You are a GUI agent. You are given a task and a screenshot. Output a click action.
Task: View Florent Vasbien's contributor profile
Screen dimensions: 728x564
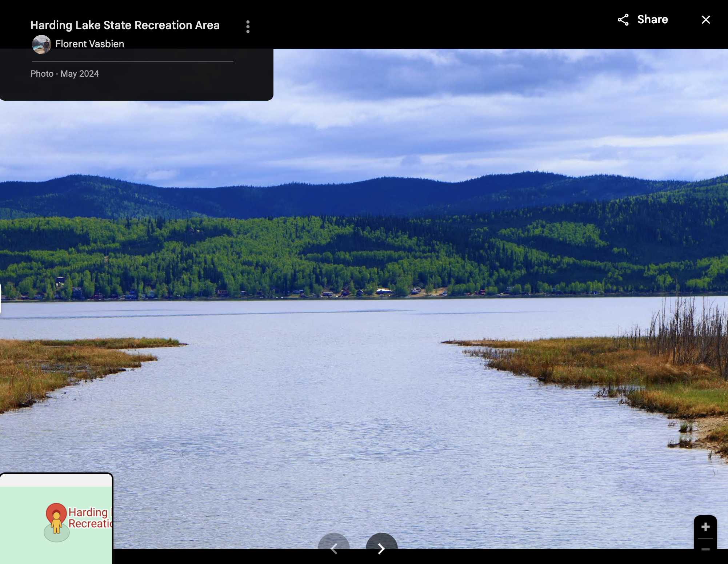tap(89, 44)
